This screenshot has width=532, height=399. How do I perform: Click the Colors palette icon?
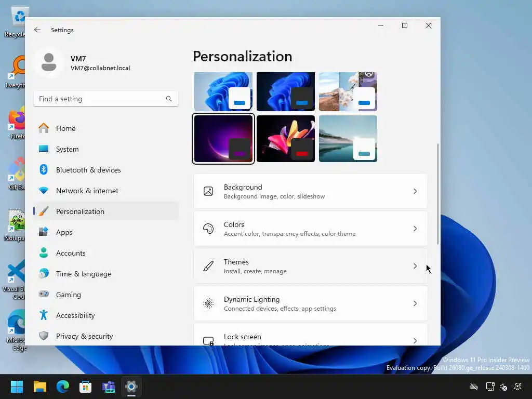pos(208,229)
